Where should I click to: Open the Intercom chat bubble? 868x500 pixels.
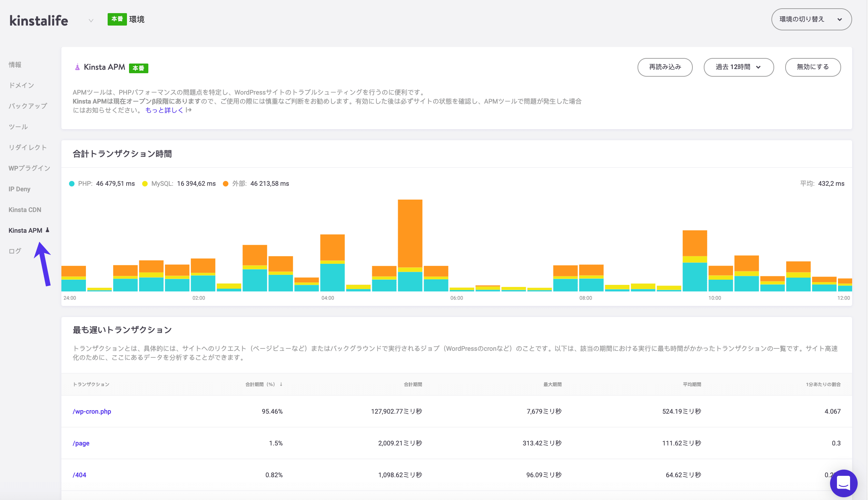point(843,483)
